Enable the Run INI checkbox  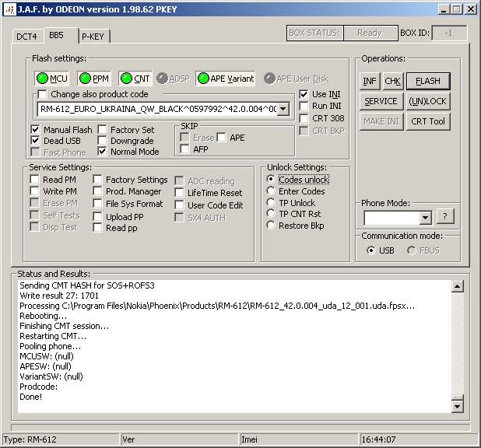[304, 106]
